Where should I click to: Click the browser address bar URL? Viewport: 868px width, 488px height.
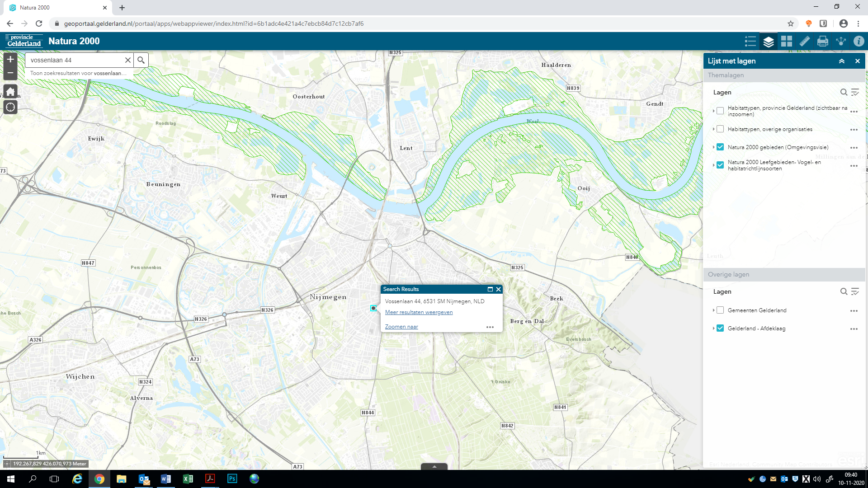click(213, 23)
